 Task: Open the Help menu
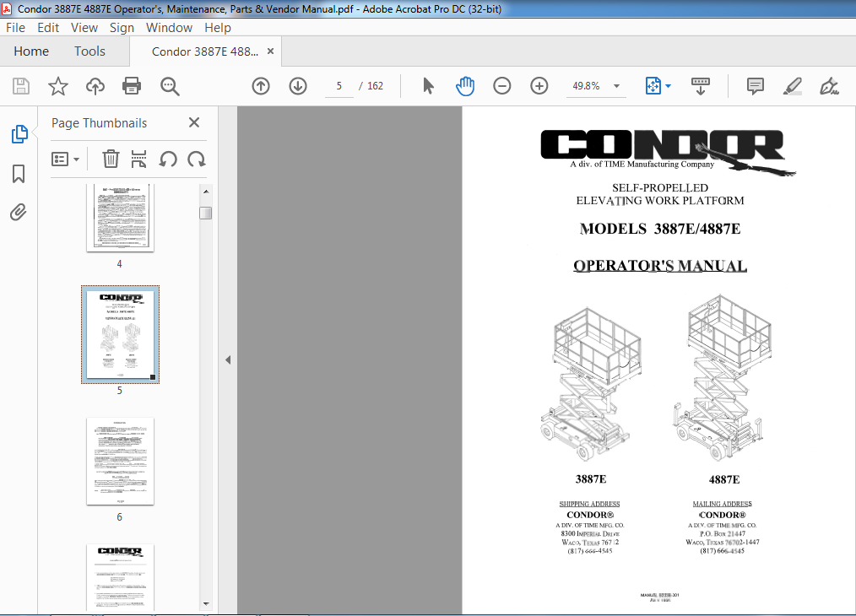tap(217, 27)
